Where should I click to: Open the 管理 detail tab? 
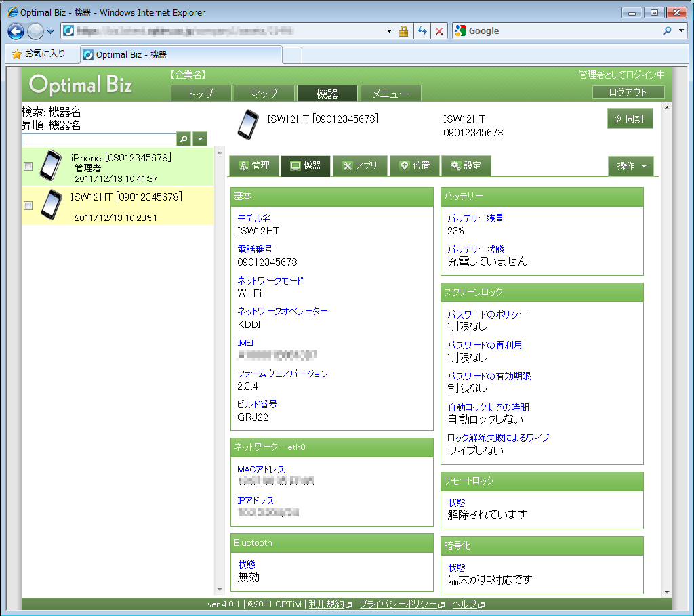click(x=254, y=166)
